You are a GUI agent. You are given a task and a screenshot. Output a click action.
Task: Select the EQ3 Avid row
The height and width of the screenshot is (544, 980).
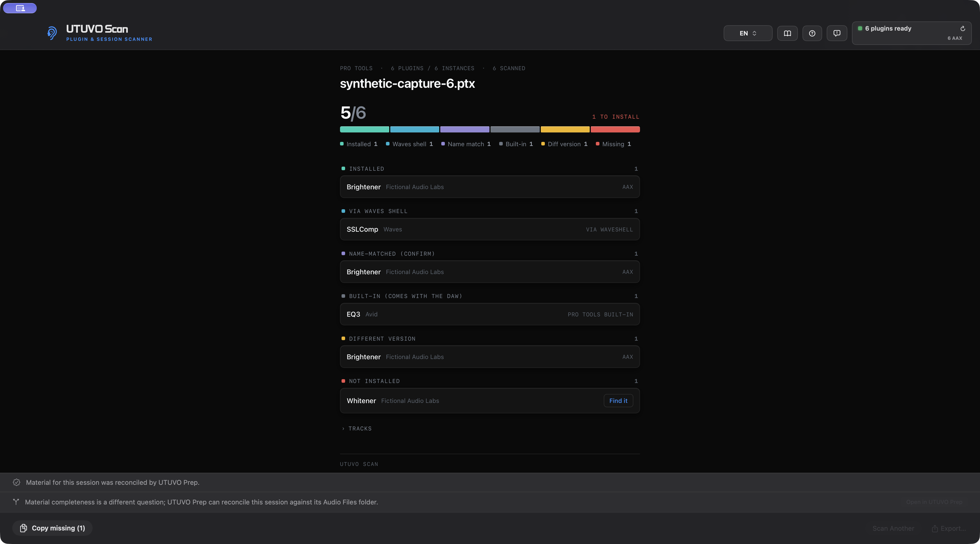tap(490, 314)
